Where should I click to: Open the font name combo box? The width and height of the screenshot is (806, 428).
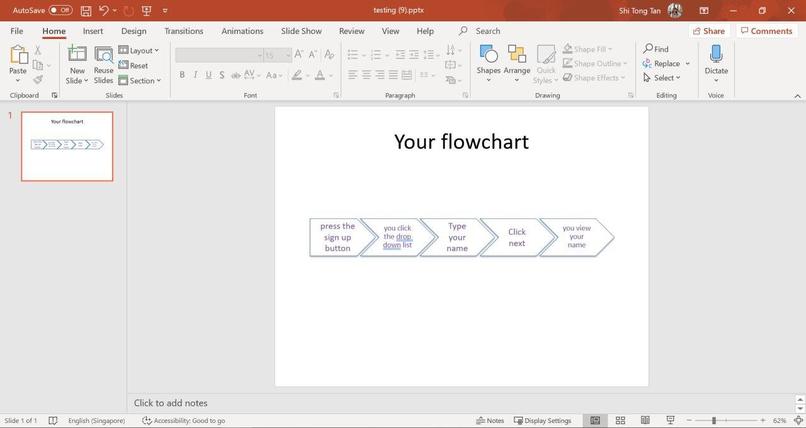[219, 55]
